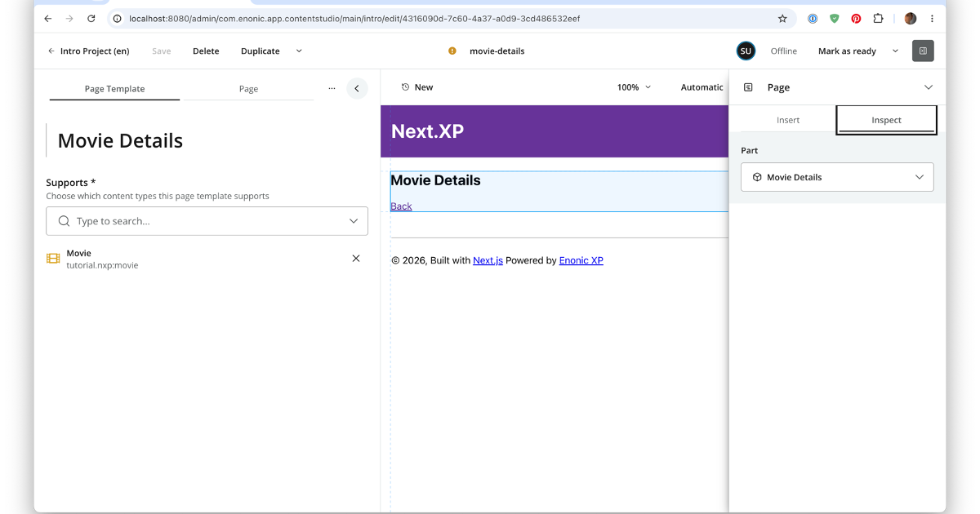The width and height of the screenshot is (980, 514).
Task: Expand the arrow next to Duplicate
Action: pyautogui.click(x=299, y=51)
